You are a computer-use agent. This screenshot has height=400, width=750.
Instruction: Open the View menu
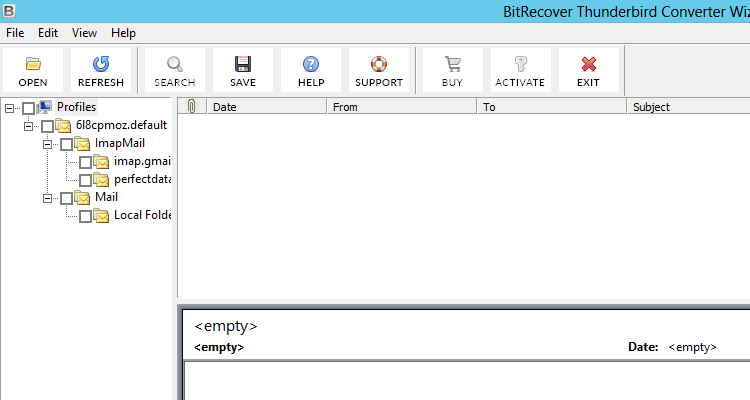pyautogui.click(x=84, y=33)
